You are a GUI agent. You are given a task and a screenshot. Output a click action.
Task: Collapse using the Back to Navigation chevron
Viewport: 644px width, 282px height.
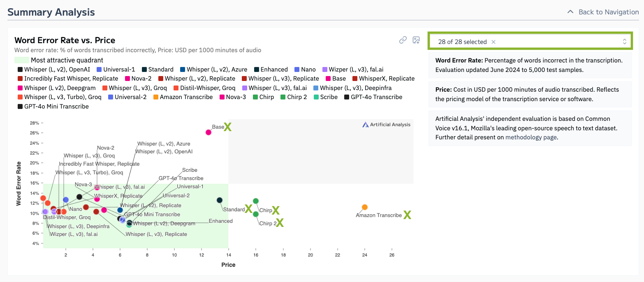(x=570, y=12)
